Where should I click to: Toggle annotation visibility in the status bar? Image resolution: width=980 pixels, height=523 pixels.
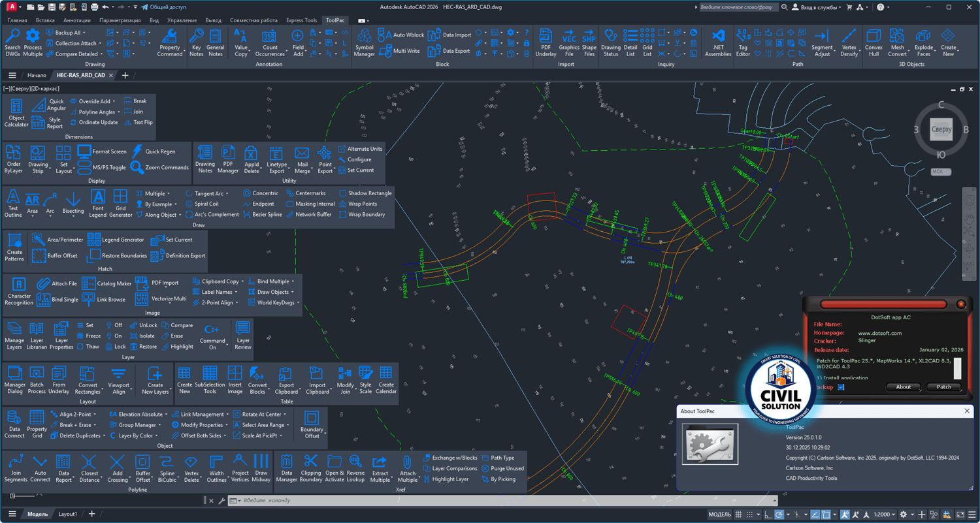click(845, 515)
